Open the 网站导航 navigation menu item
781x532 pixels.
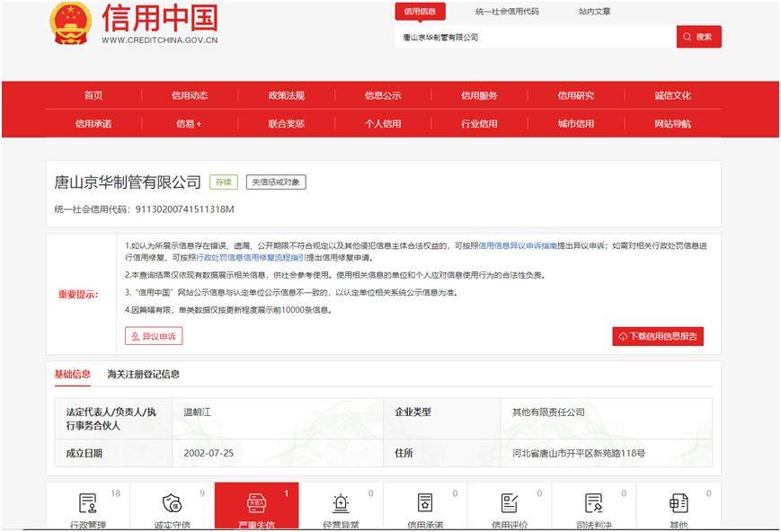672,124
